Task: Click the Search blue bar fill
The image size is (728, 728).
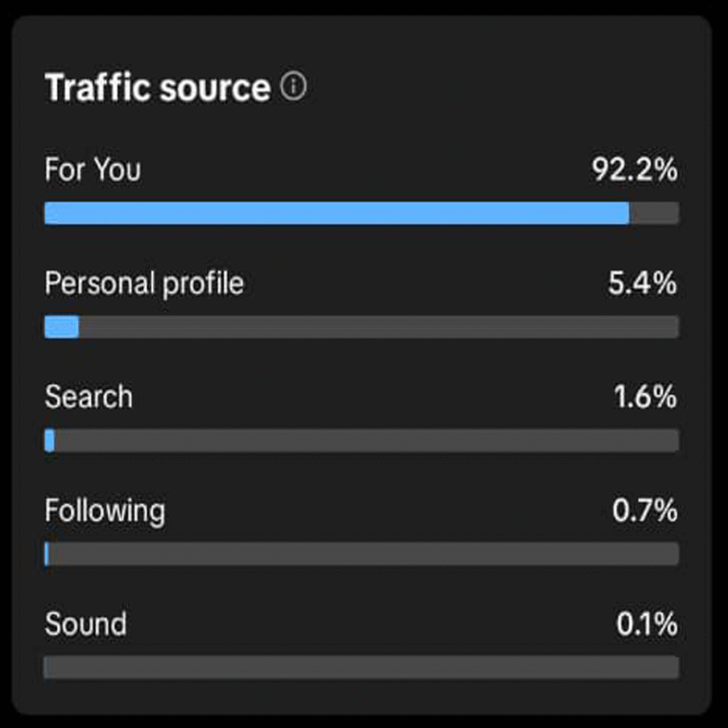Action: pos(50,440)
